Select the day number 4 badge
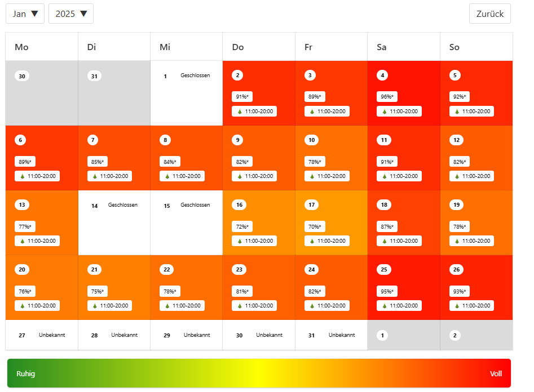 point(382,75)
